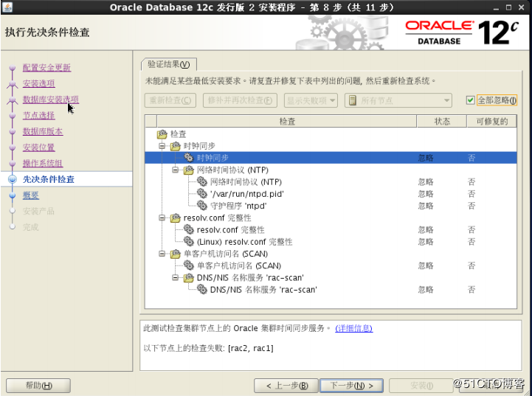Go to 安装位置 step
This screenshot has width=532, height=396.
38,147
